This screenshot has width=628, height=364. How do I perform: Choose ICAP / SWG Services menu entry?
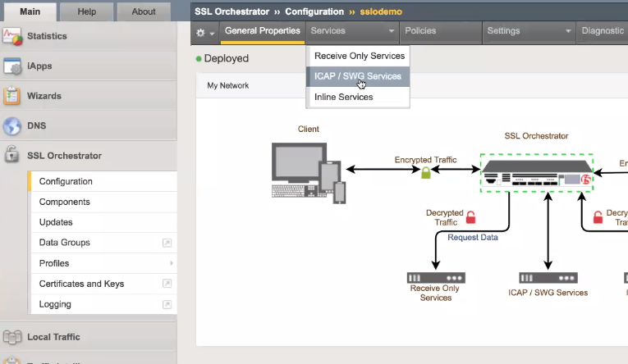tap(358, 76)
